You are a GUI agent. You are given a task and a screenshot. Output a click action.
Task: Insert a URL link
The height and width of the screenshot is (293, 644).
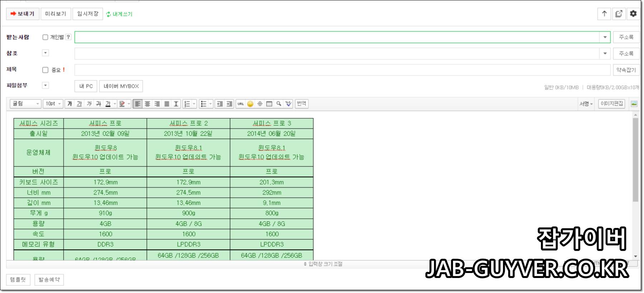tap(240, 104)
